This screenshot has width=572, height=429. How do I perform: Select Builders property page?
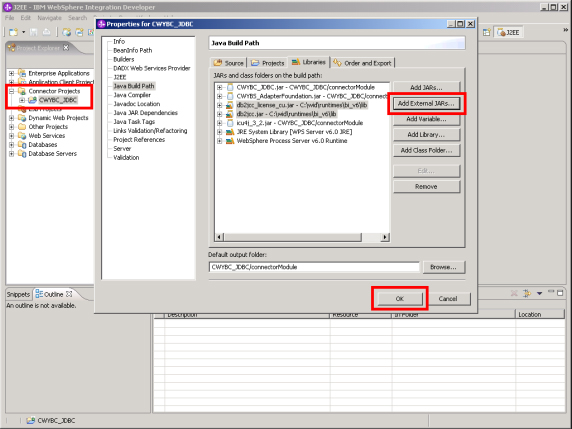point(124,59)
